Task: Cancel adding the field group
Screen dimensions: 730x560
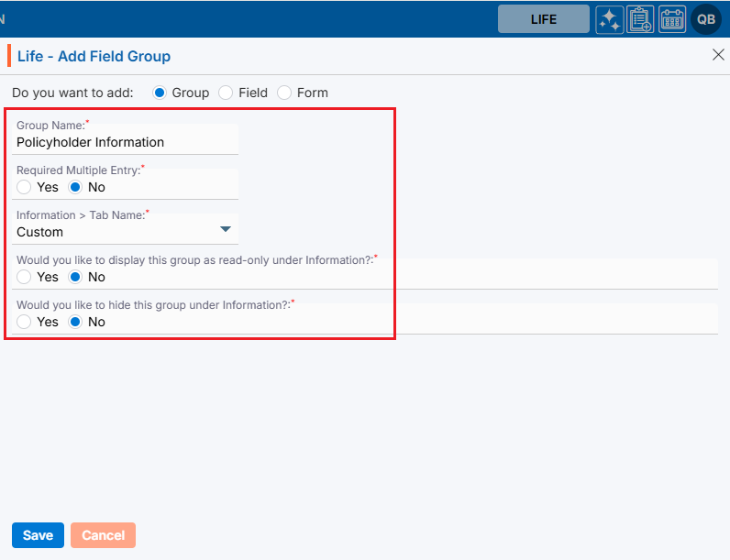Action: coord(103,535)
